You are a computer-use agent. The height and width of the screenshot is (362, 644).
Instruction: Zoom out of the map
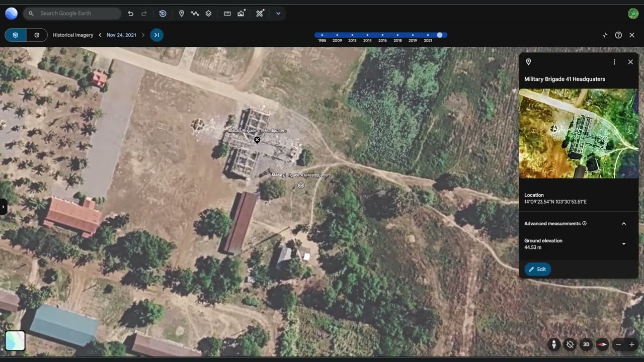pos(618,344)
